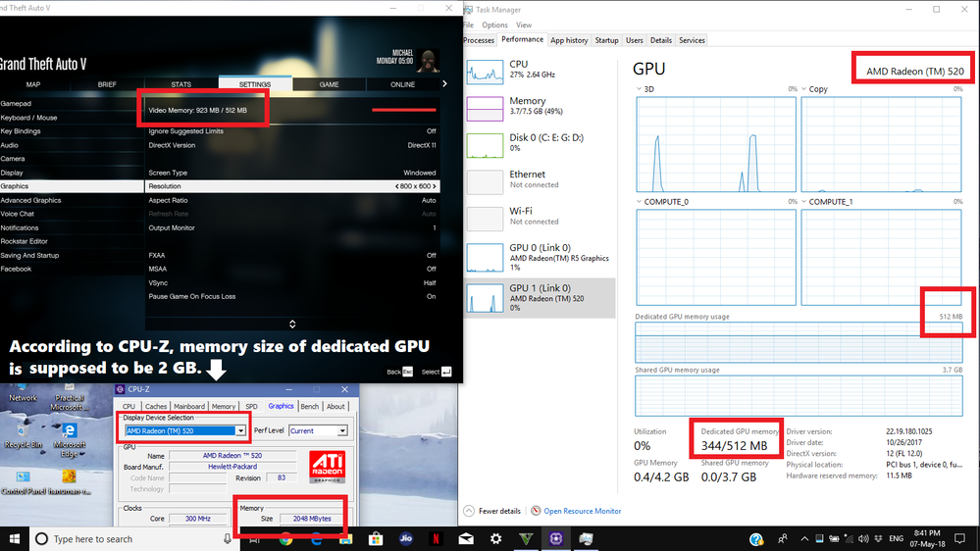Switch to CPU-Z taskbar icon
980x551 pixels.
(555, 538)
